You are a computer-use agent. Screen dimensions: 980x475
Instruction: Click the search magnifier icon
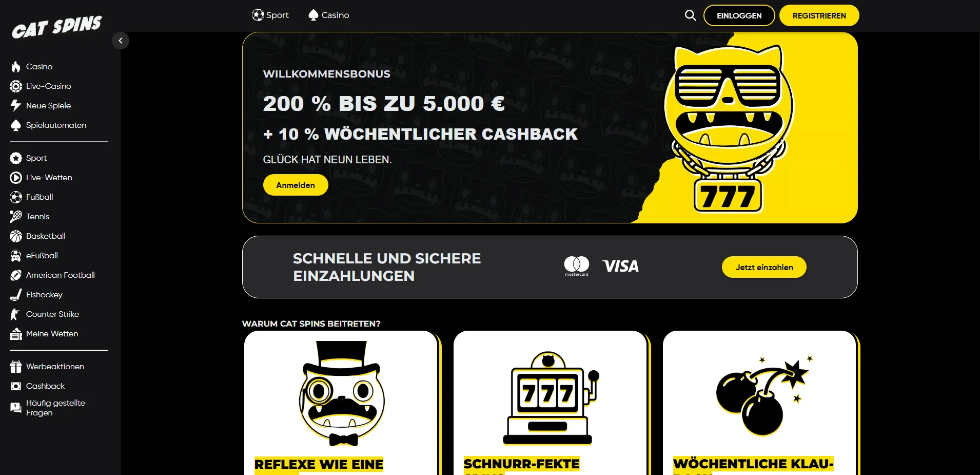tap(690, 15)
